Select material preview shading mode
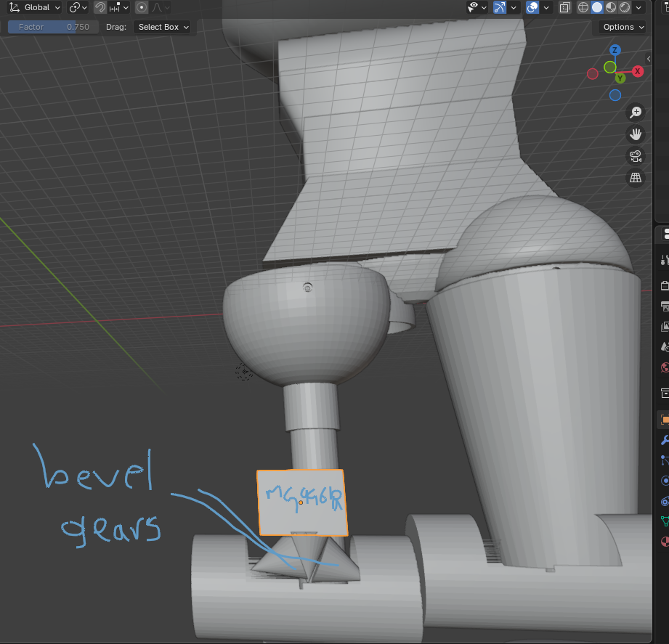Image resolution: width=669 pixels, height=644 pixels. (611, 7)
